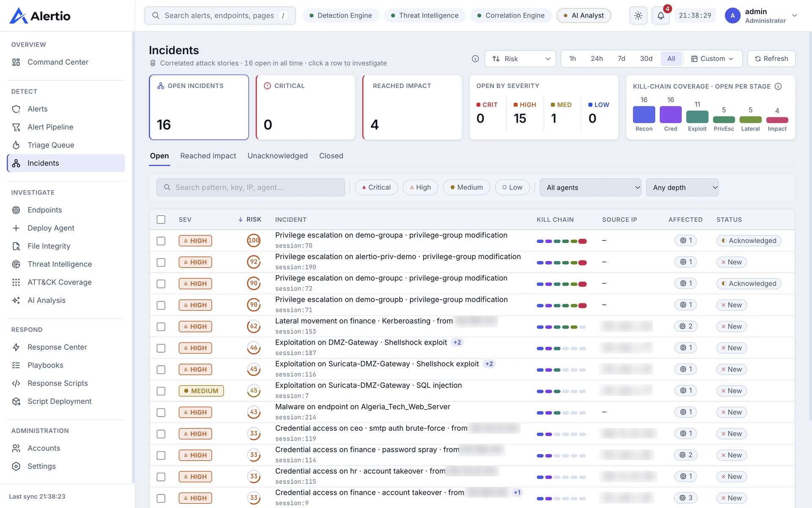Open Deploy Agent page
Viewport: 812px width, 508px height.
pos(66,228)
